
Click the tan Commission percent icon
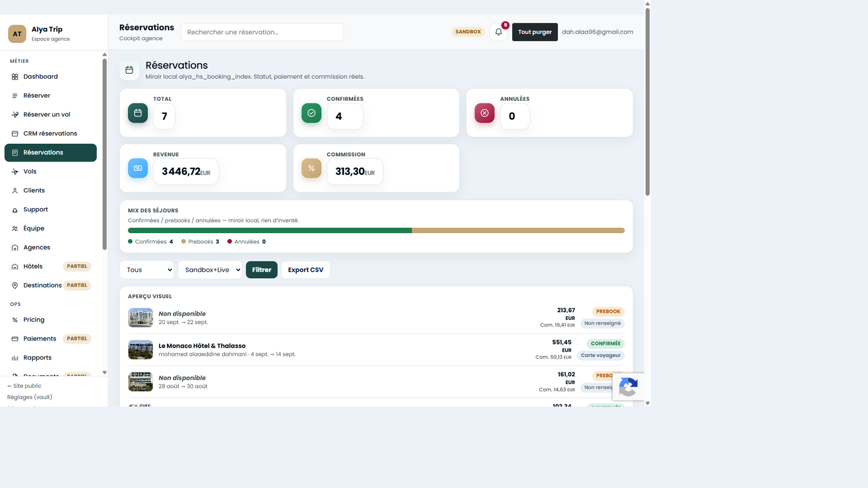click(311, 168)
